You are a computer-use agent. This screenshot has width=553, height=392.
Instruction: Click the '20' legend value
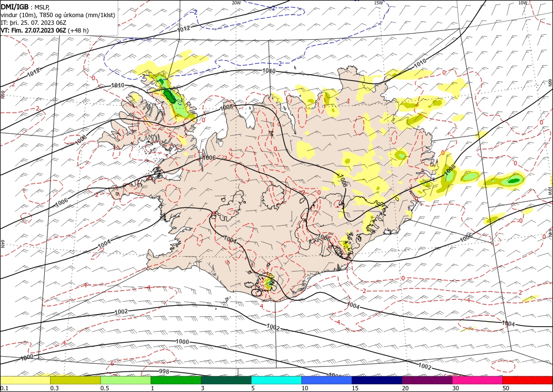405,388
